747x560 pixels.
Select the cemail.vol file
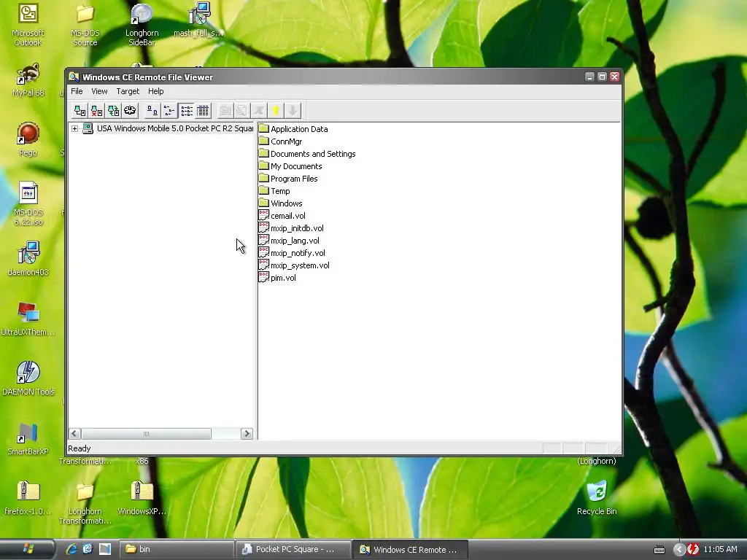coord(282,215)
